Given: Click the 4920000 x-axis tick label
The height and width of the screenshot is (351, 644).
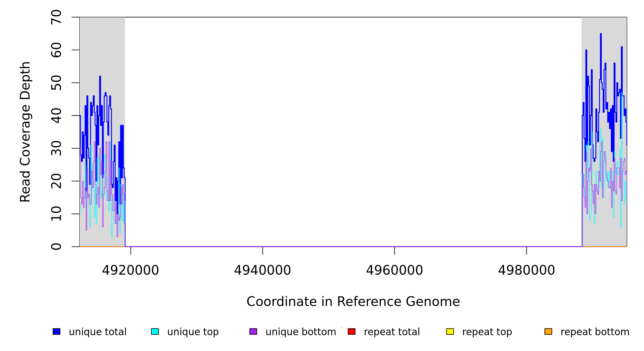Looking at the screenshot, I should [131, 271].
